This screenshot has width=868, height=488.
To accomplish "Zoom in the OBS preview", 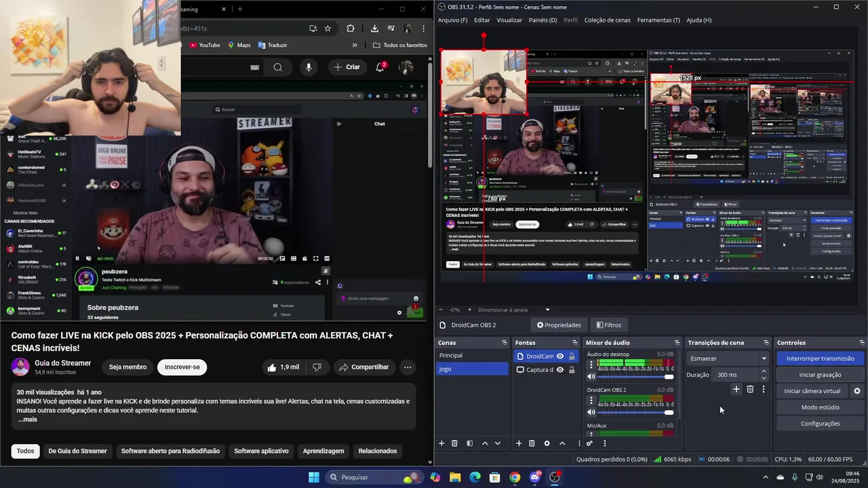I will point(469,310).
